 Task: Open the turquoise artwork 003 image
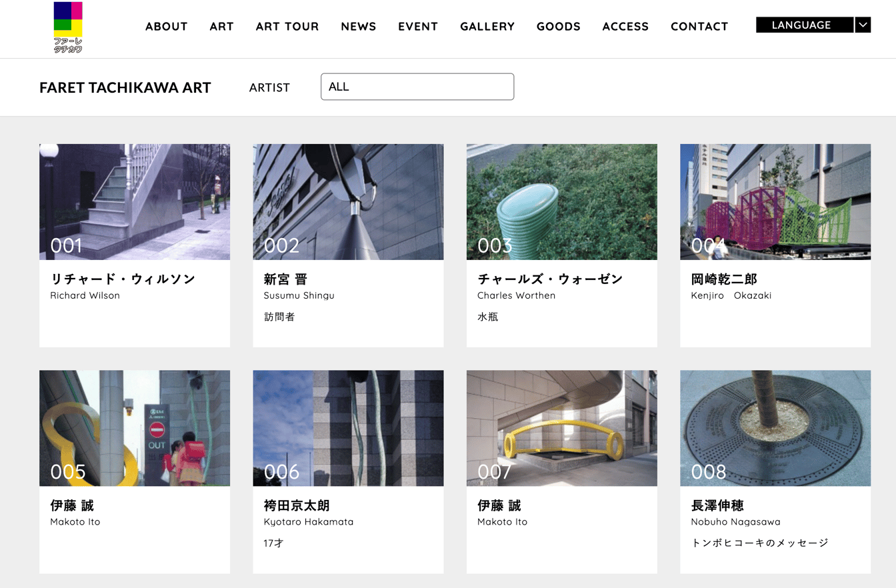click(x=561, y=201)
